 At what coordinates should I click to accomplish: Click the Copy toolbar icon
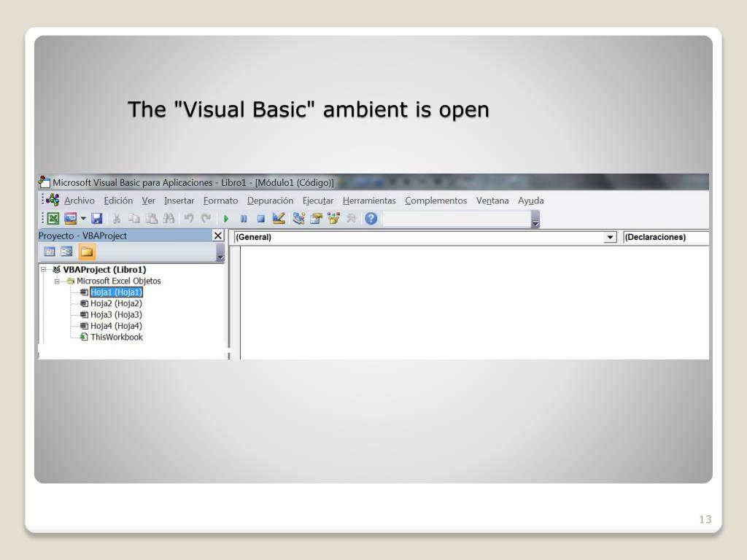[x=134, y=219]
